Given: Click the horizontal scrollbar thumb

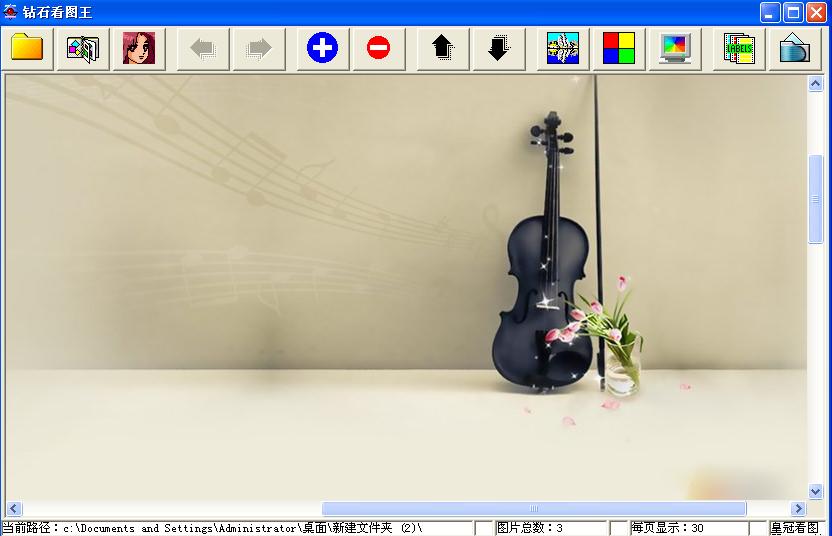Looking at the screenshot, I should (534, 508).
